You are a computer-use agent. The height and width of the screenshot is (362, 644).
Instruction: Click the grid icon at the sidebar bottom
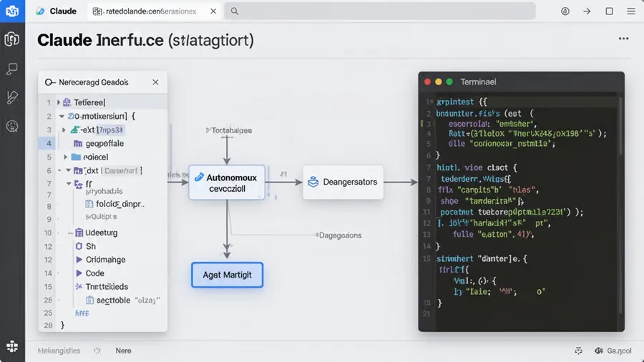(12, 346)
